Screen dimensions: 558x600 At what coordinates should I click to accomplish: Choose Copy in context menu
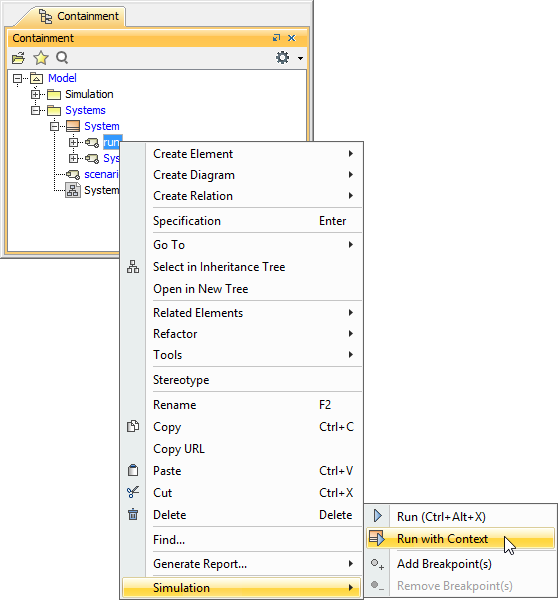click(x=241, y=427)
